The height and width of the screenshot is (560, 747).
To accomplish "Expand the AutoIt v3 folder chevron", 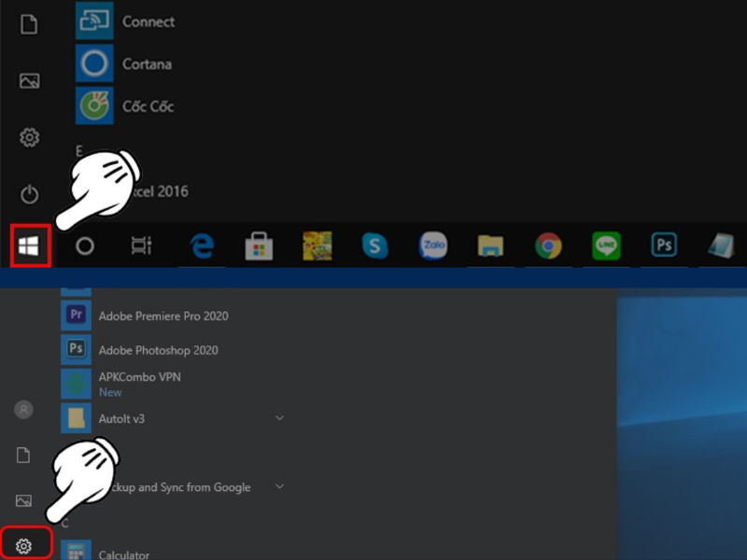I will pyautogui.click(x=279, y=418).
